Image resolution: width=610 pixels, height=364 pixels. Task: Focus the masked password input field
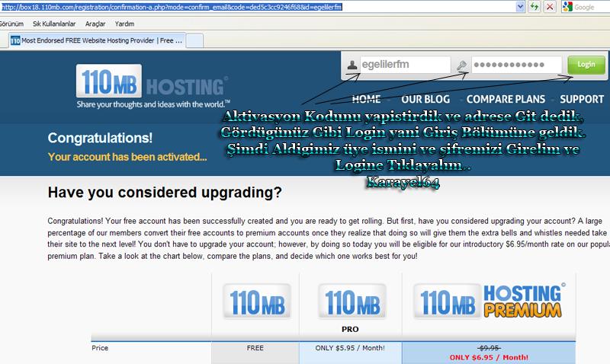(517, 65)
